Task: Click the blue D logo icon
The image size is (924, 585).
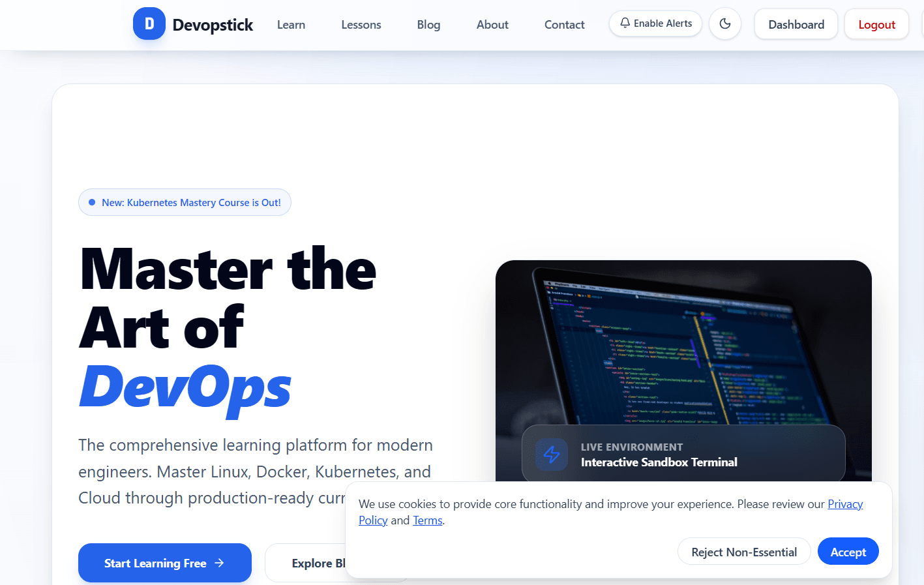Action: (149, 24)
